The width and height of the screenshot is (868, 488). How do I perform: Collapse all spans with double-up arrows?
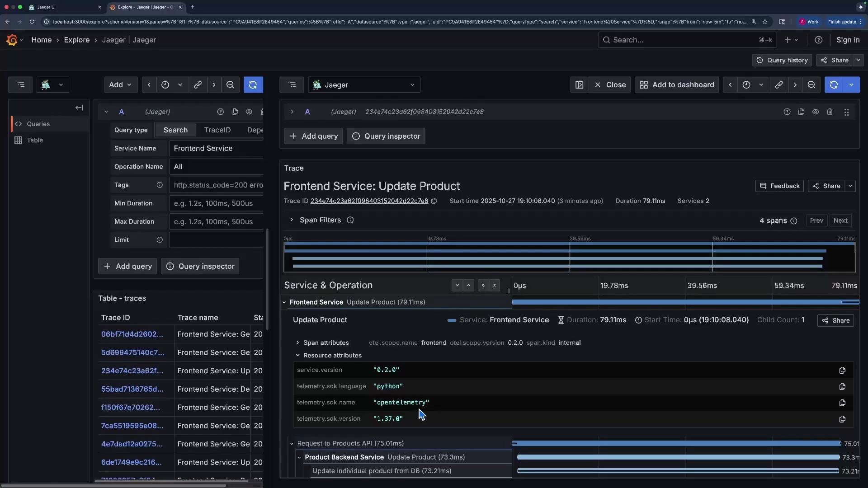[x=495, y=285]
